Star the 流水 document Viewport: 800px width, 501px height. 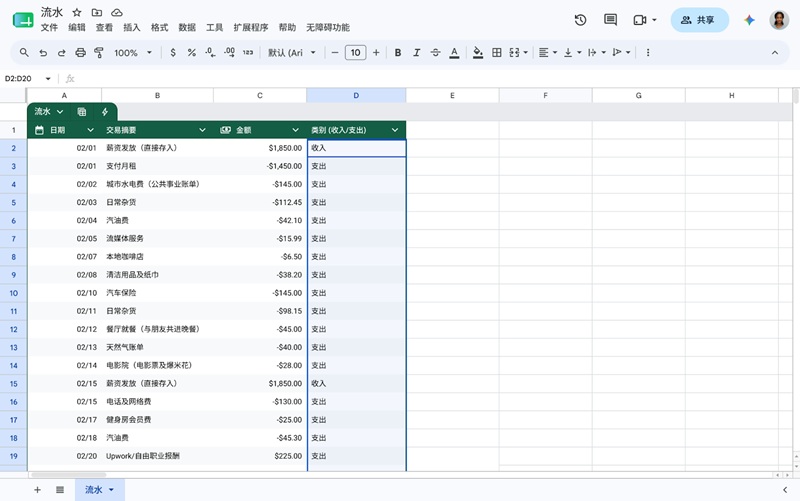point(77,12)
